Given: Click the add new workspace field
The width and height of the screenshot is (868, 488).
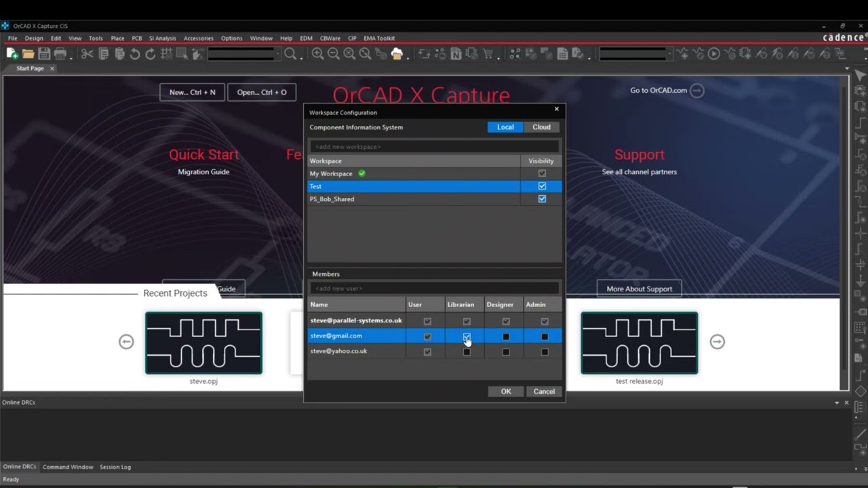Looking at the screenshot, I should [x=435, y=146].
